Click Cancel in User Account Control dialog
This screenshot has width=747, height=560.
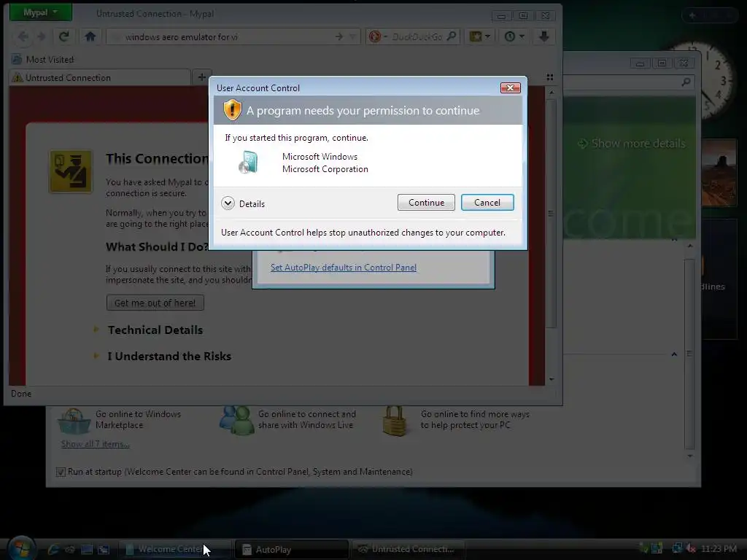tap(487, 203)
